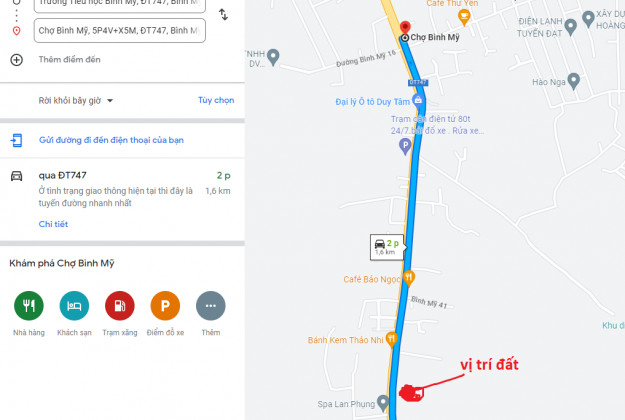Show more categories with the Thêm icon
This screenshot has width=625, height=420.
tap(210, 306)
